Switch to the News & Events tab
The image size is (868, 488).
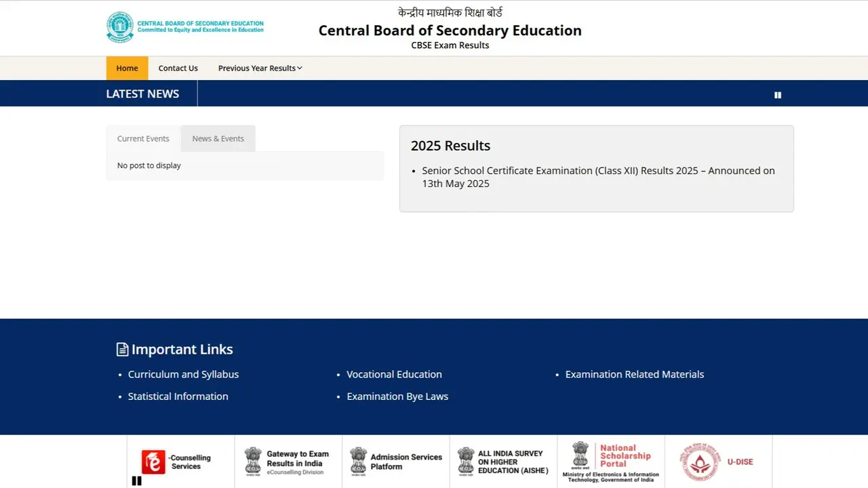coord(218,138)
